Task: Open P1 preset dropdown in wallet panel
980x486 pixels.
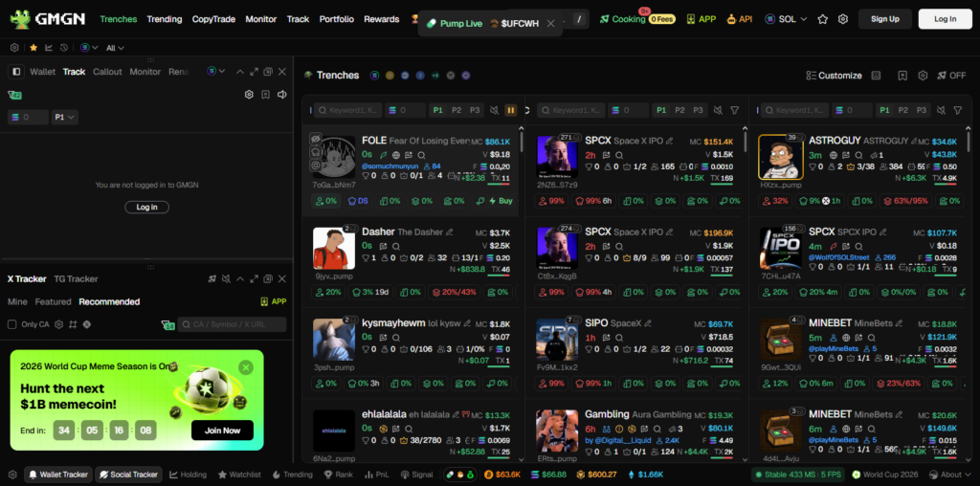Action: point(65,117)
